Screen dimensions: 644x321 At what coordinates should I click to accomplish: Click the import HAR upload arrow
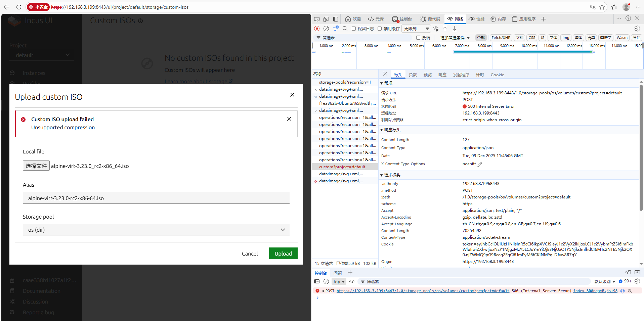click(445, 29)
